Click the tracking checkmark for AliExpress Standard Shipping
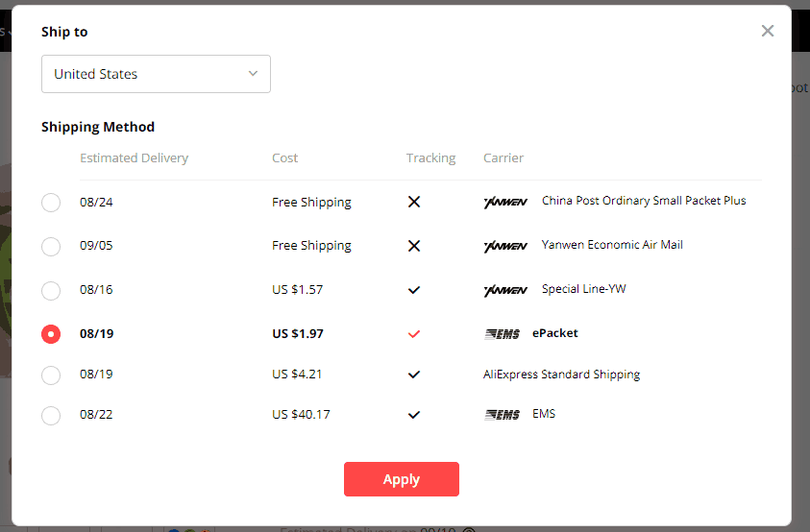 [414, 375]
